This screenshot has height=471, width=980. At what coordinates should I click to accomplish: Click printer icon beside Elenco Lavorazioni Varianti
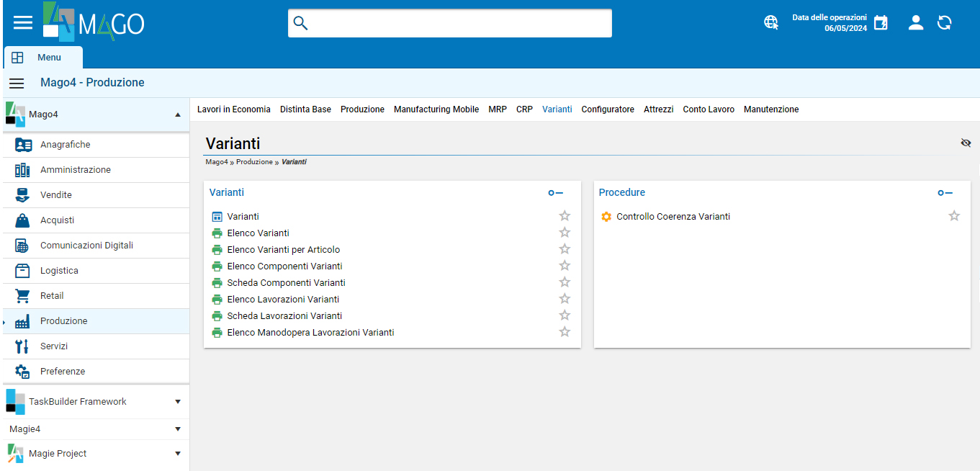217,300
